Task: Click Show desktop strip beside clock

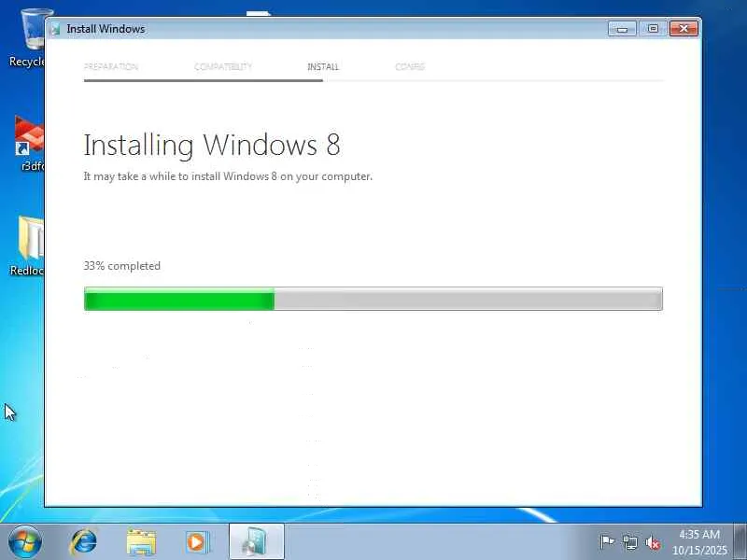Action: pyautogui.click(x=740, y=542)
